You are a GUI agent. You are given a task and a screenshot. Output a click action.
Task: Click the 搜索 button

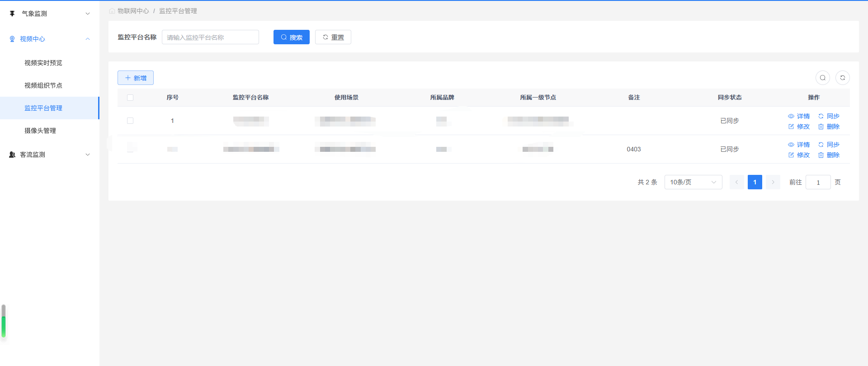pyautogui.click(x=292, y=37)
